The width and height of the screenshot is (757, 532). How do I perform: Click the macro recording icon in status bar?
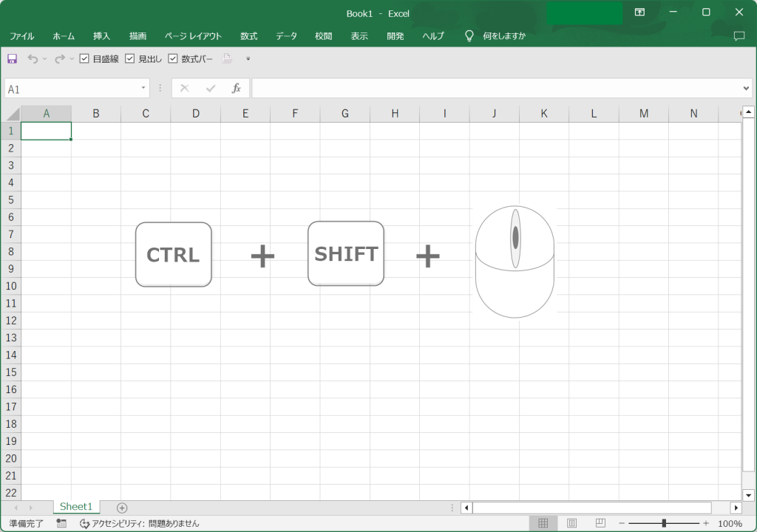(x=61, y=523)
